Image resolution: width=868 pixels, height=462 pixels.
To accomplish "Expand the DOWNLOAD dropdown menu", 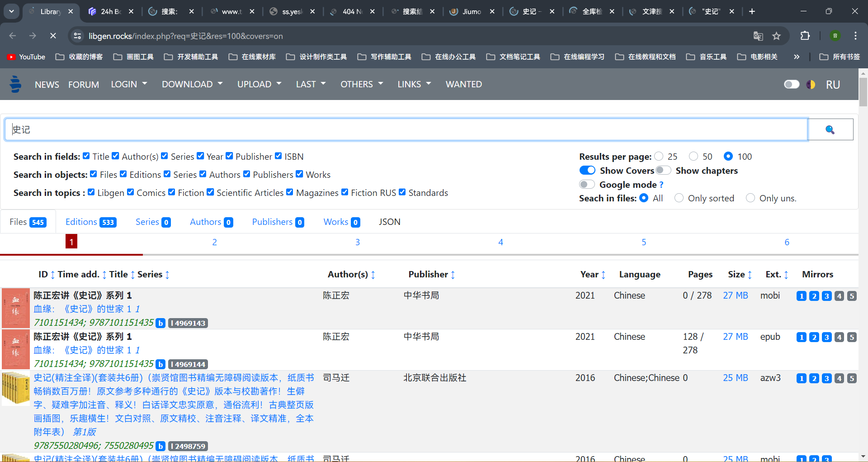I will tap(192, 84).
